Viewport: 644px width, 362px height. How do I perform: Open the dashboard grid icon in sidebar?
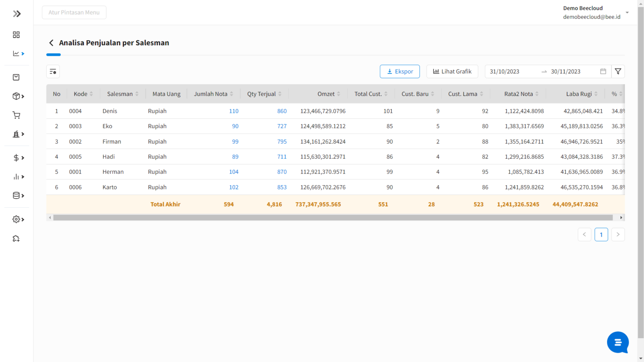click(x=16, y=35)
